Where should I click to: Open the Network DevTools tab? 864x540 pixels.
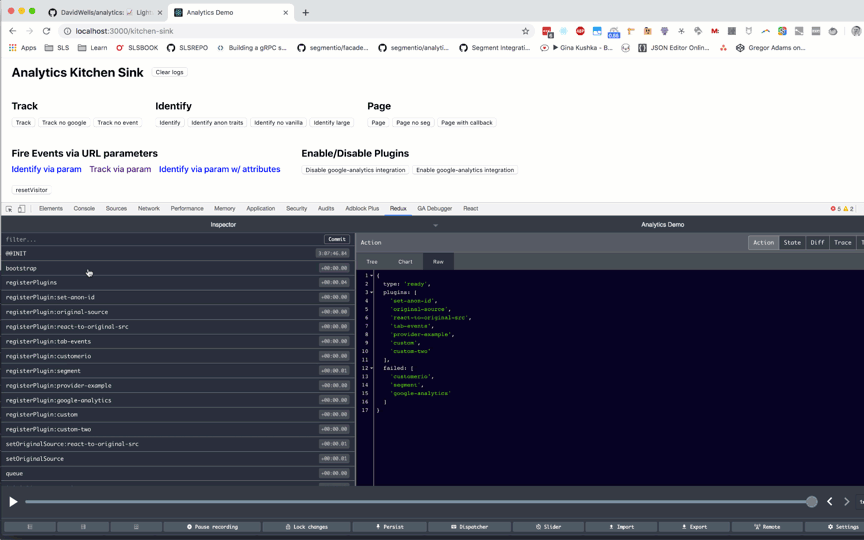[x=149, y=209]
